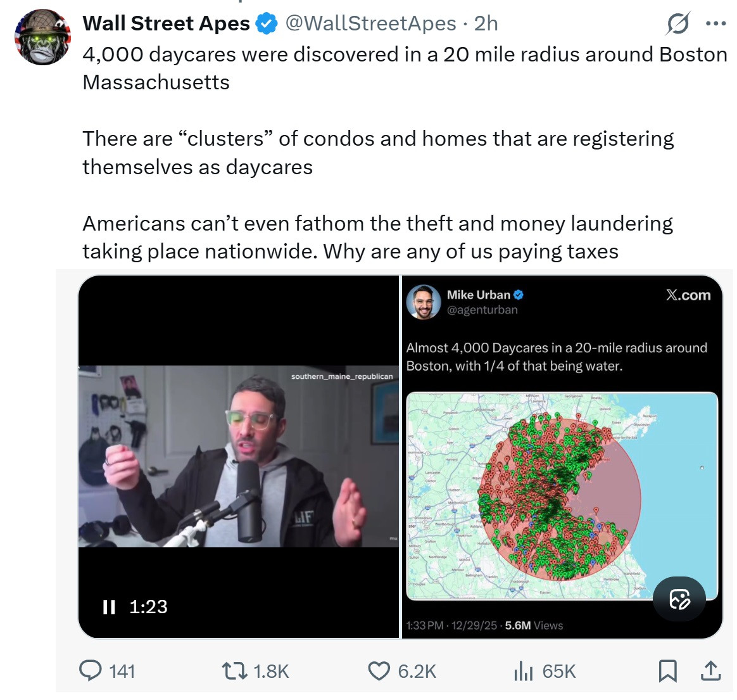Click the Boston daycare map image
This screenshot has width=737, height=700.
pos(561,495)
